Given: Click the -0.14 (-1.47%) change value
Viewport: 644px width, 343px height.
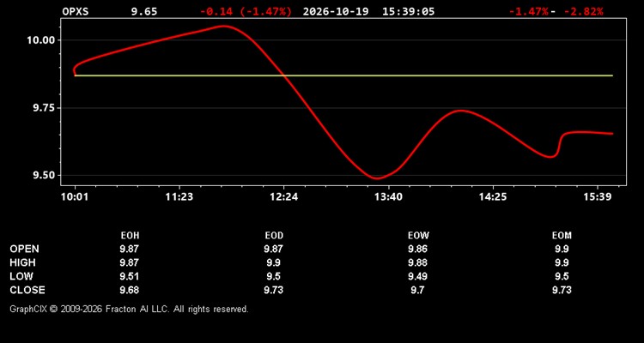Looking at the screenshot, I should (x=246, y=11).
